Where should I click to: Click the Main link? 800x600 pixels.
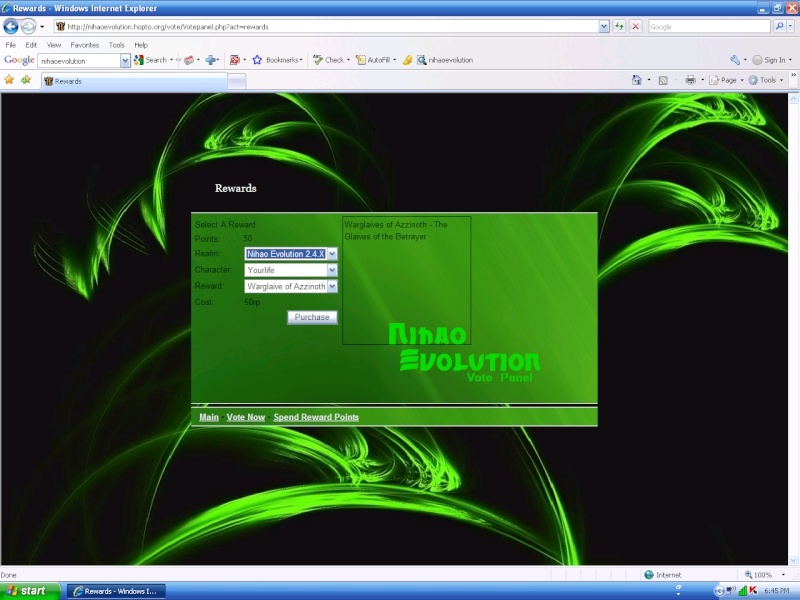pyautogui.click(x=209, y=417)
